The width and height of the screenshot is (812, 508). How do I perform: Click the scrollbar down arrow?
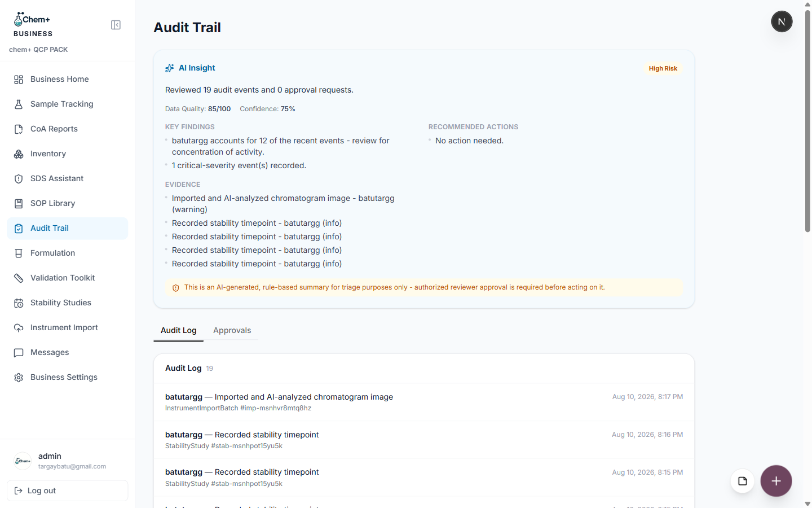[x=807, y=503]
